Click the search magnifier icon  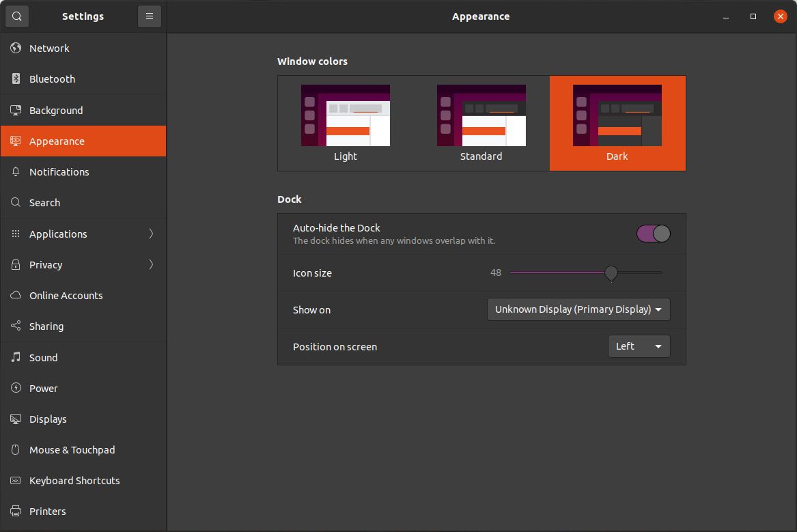[16, 16]
